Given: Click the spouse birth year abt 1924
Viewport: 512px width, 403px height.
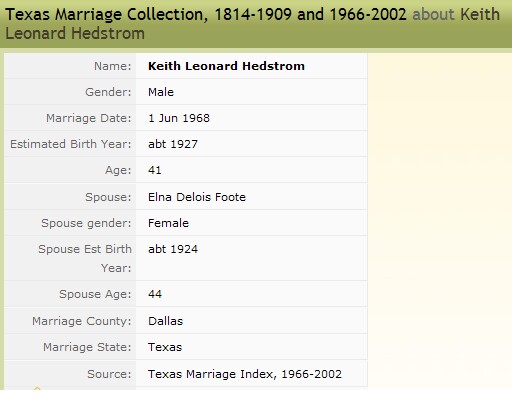Looking at the screenshot, I should coord(173,249).
